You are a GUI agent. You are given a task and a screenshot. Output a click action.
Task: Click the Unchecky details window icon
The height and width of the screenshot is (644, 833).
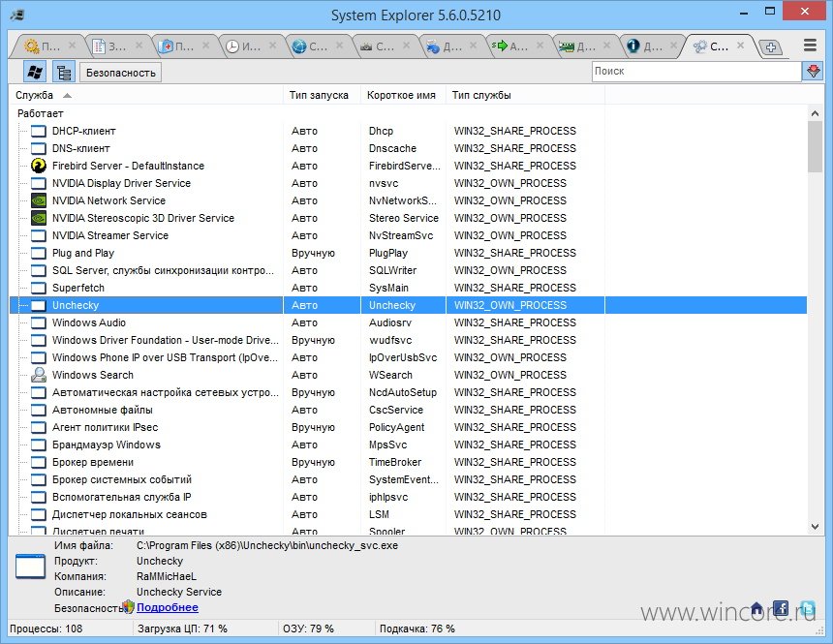[30, 567]
